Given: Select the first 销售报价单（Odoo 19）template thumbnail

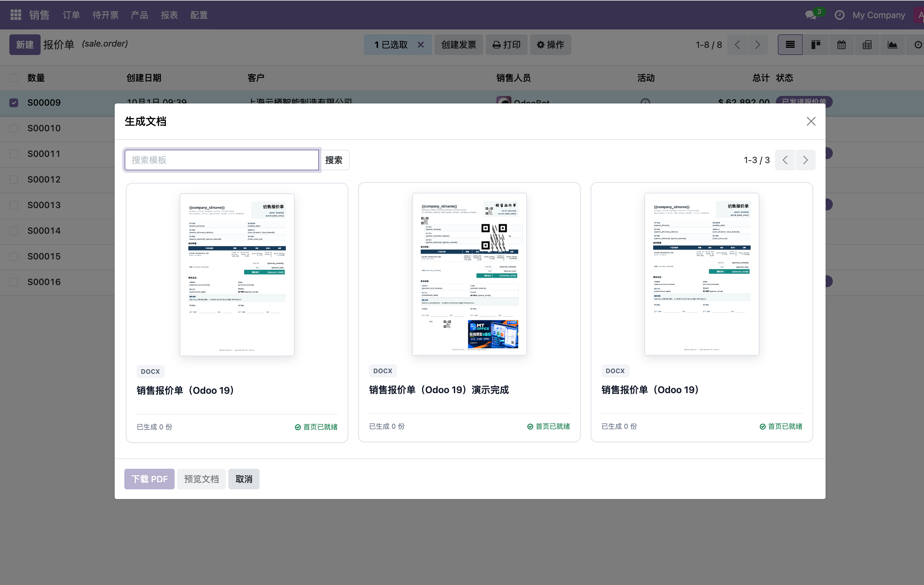Looking at the screenshot, I should [237, 275].
